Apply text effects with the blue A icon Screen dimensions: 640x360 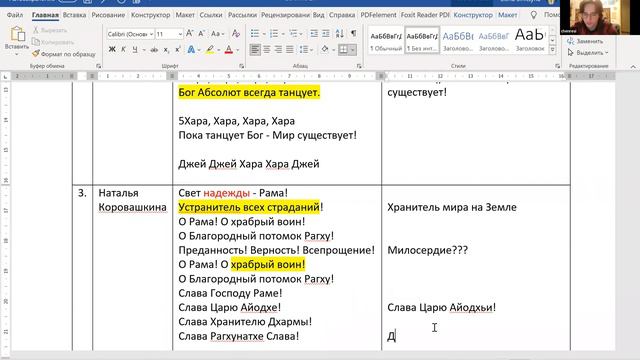[191, 49]
